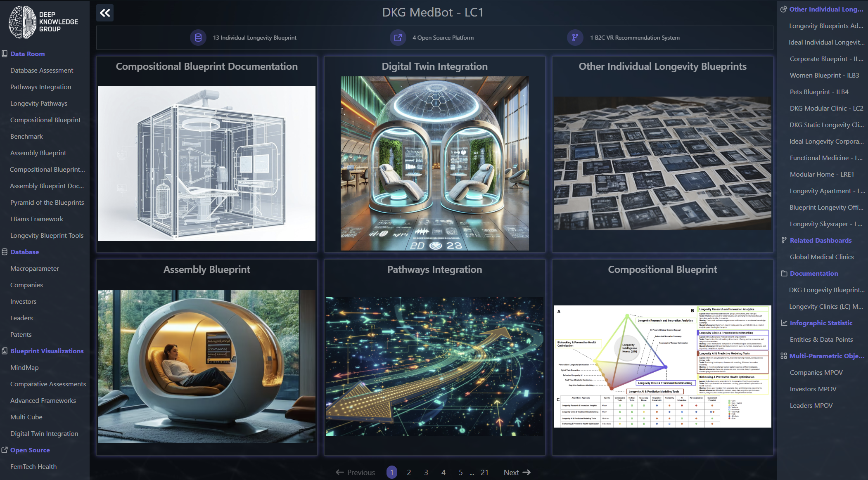Screen dimensions: 868x480
Task: Toggle the Related Dashboards section
Action: pyautogui.click(x=820, y=240)
